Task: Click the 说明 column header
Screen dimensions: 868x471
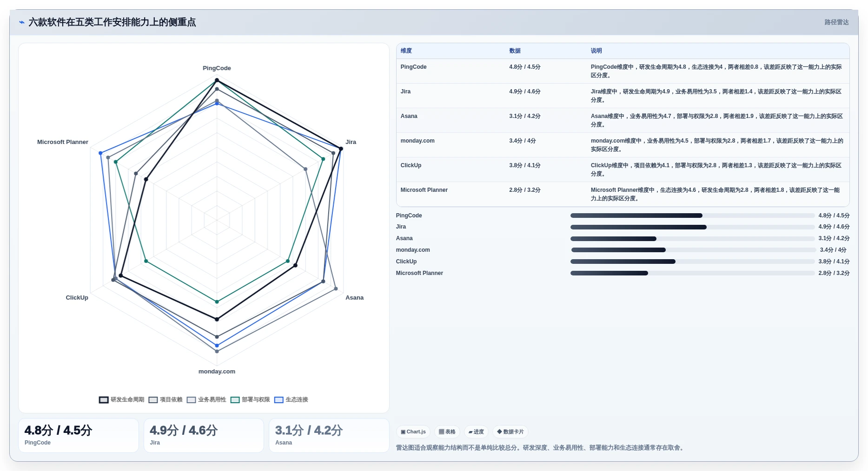Action: (596, 51)
